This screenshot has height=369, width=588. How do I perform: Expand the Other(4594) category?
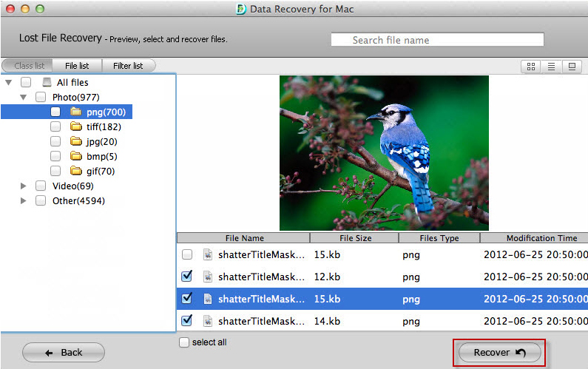23,200
